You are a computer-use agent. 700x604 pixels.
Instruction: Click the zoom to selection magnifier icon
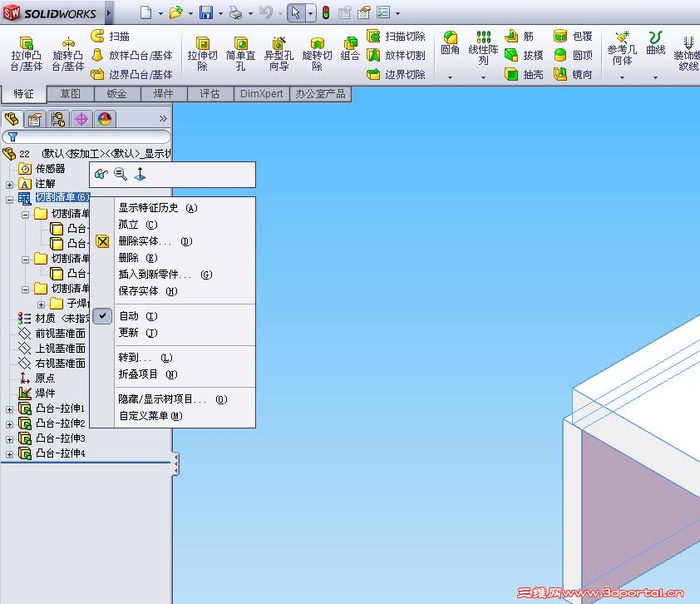click(x=121, y=174)
